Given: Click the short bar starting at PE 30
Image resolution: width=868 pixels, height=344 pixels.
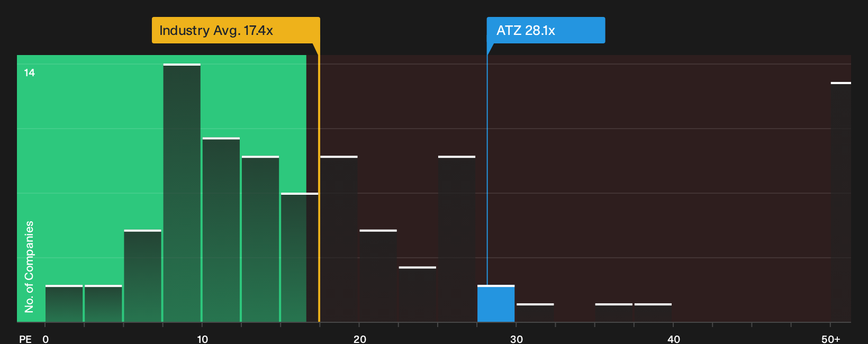Looking at the screenshot, I should [535, 313].
